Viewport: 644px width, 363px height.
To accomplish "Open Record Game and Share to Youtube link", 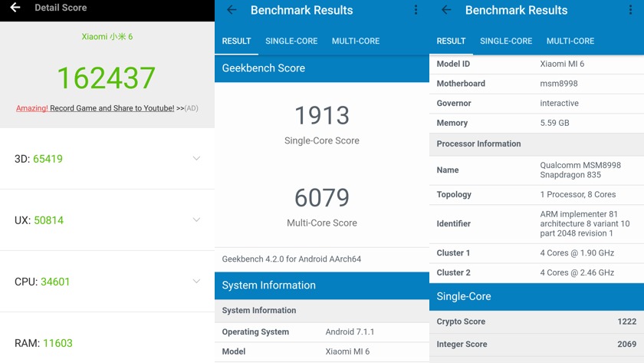I will [x=112, y=108].
